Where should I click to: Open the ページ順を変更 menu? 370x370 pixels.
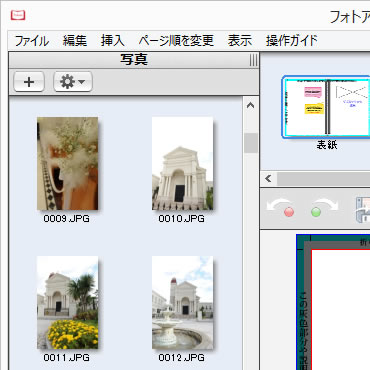click(x=176, y=41)
